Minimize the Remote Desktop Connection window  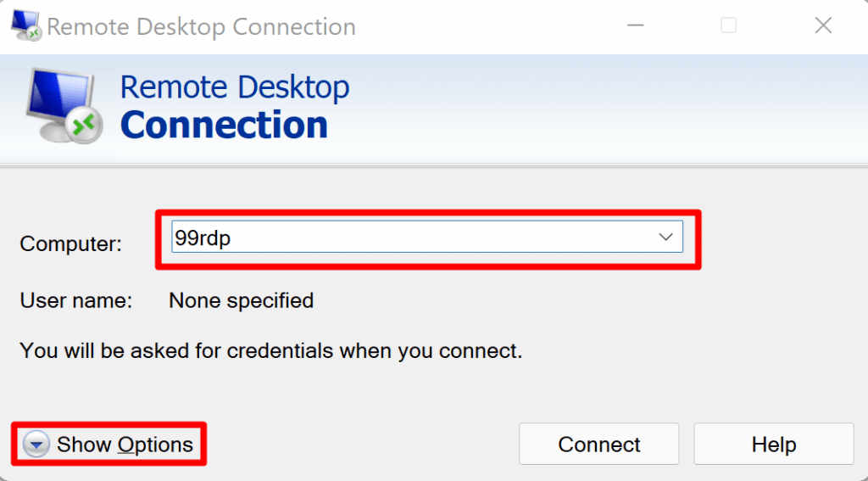click(634, 25)
